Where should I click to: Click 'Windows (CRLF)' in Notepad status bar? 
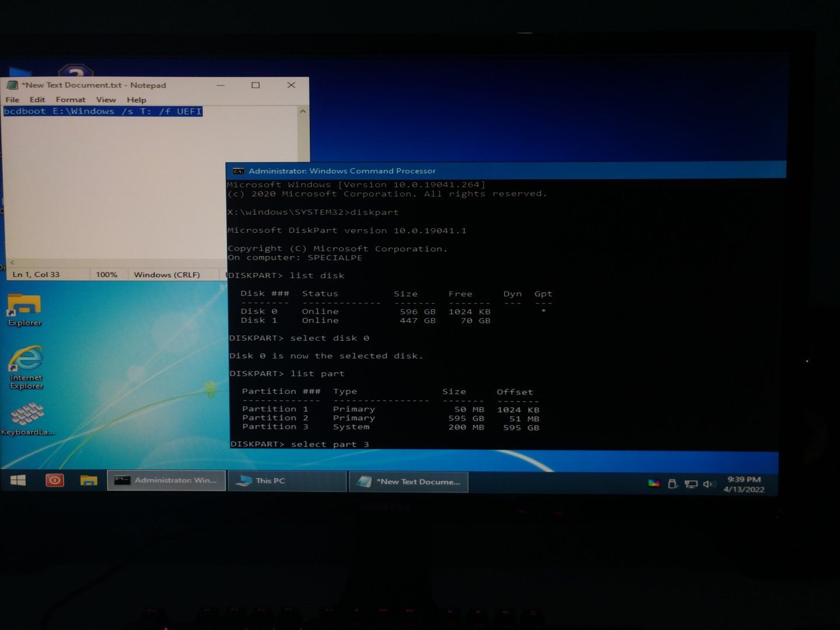(167, 274)
